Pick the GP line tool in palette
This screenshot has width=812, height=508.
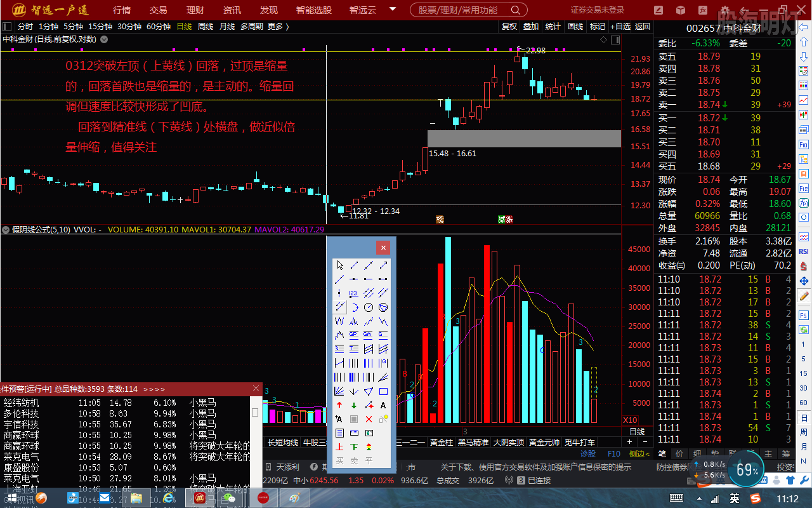[354, 335]
